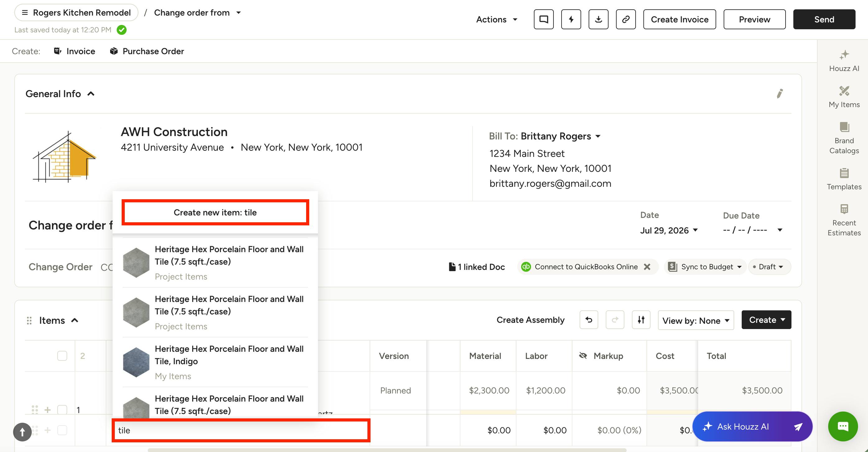Change the Draft status dropdown
This screenshot has height=452, width=868.
[x=770, y=266]
